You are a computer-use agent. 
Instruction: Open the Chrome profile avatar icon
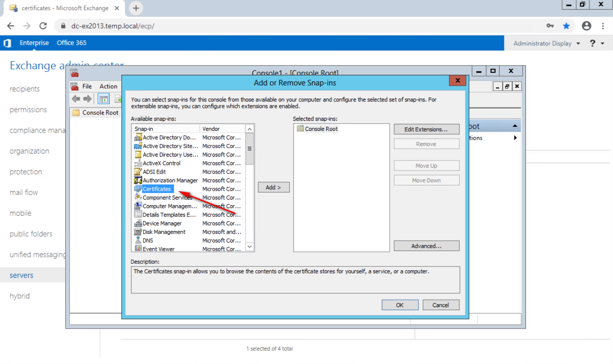tap(586, 26)
